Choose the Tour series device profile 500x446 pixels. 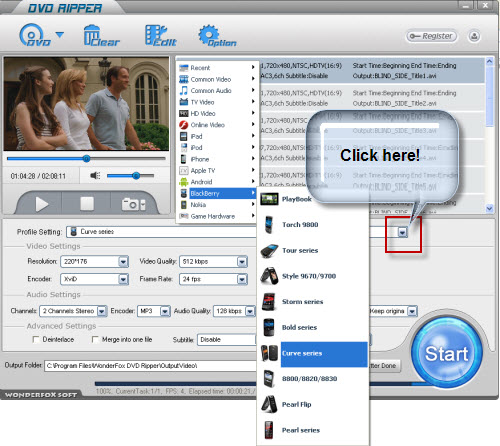coord(313,250)
